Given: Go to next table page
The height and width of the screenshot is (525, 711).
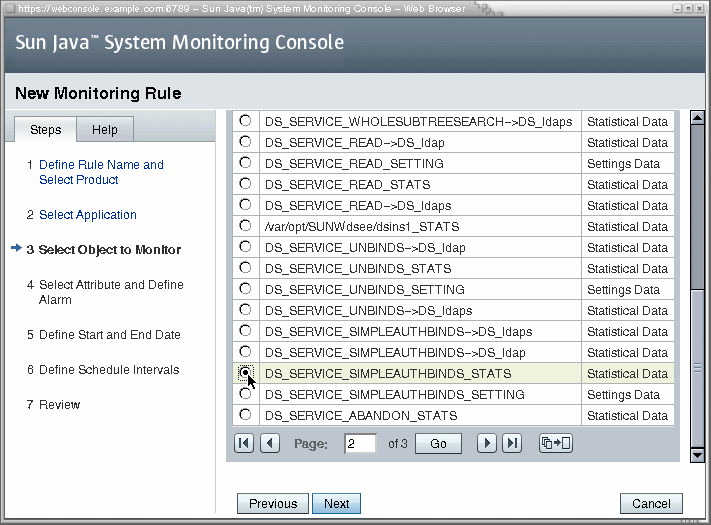Looking at the screenshot, I should pos(487,443).
